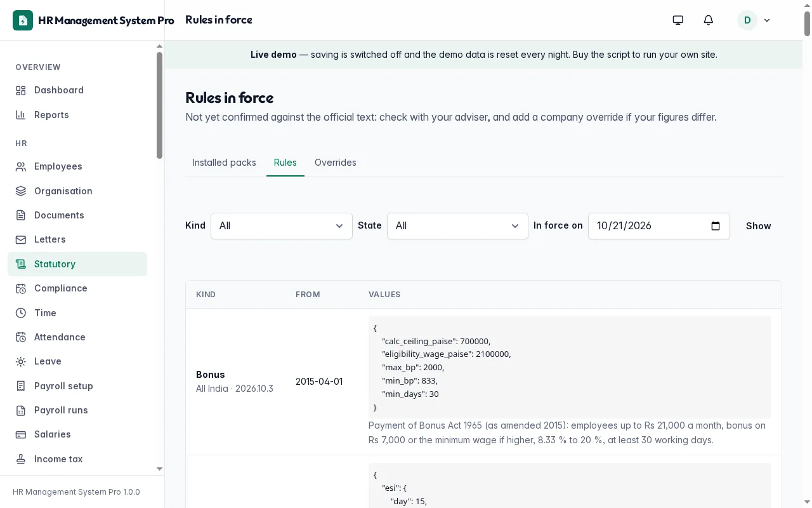Open Employees section
This screenshot has height=508, width=812.
click(77, 166)
